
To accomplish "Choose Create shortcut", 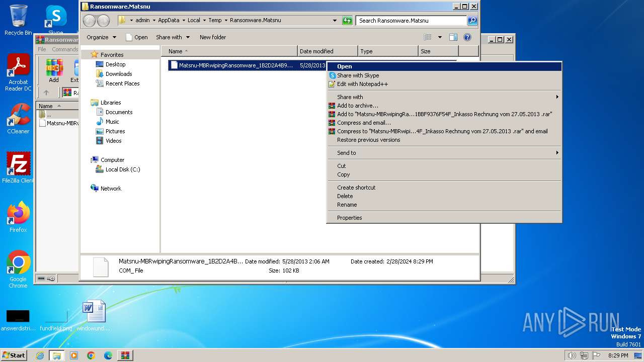I will pyautogui.click(x=444, y=188).
